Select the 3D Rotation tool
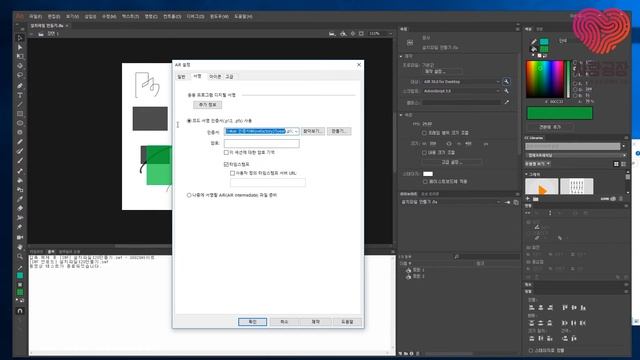 pyautogui.click(x=20, y=66)
